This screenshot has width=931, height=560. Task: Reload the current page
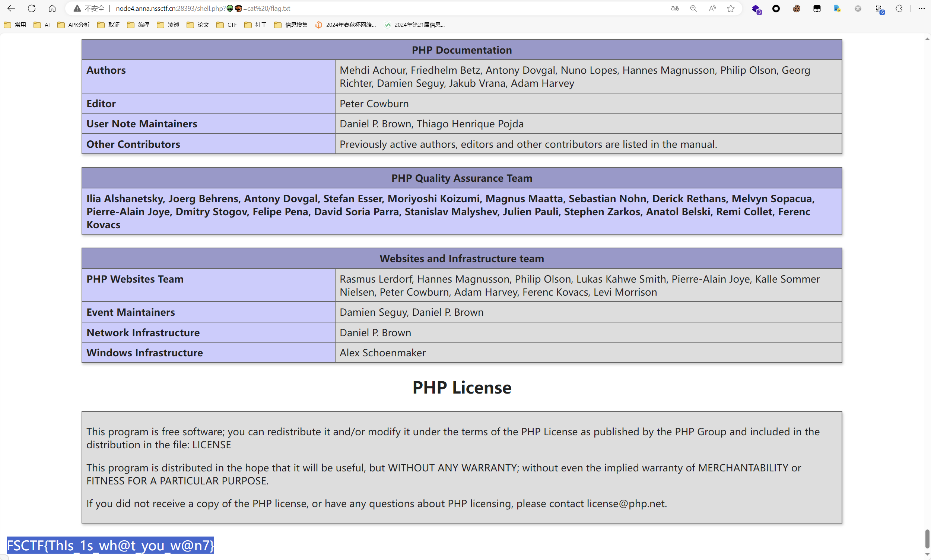[x=32, y=8]
